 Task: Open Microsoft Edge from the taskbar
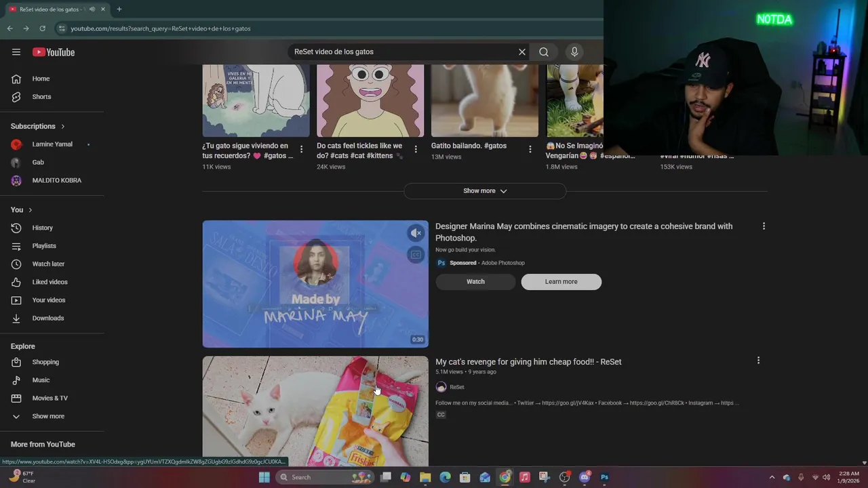point(445,477)
